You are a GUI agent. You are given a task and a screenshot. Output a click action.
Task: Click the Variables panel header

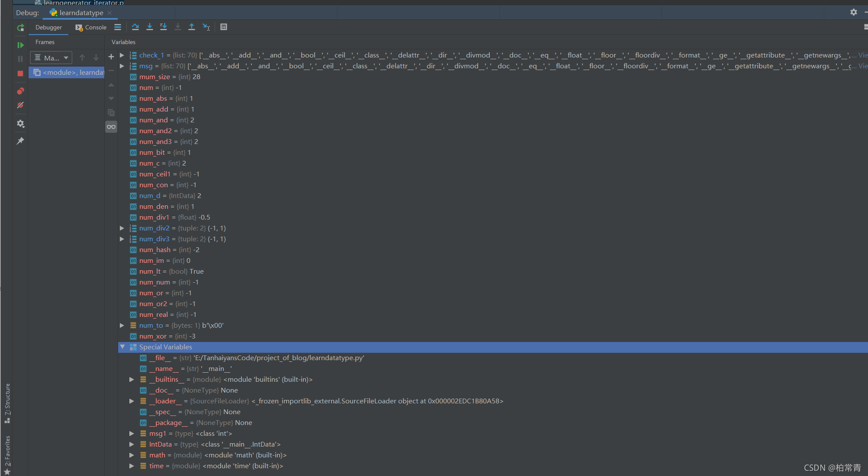tap(123, 42)
